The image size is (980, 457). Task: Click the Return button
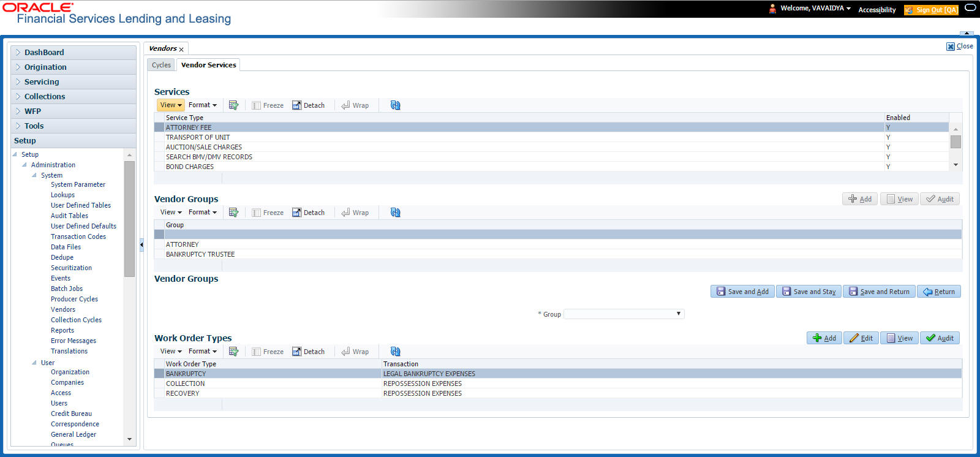click(x=939, y=292)
